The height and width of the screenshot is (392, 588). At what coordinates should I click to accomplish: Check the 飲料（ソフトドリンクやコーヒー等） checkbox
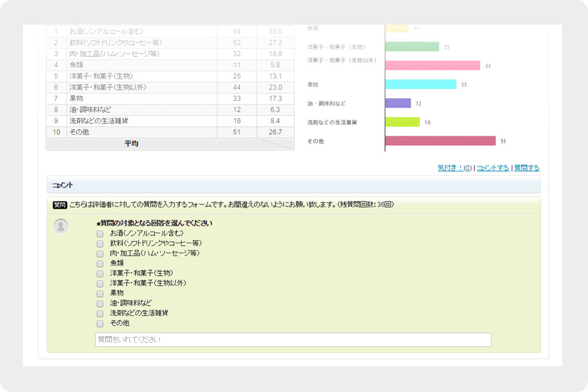tap(100, 243)
